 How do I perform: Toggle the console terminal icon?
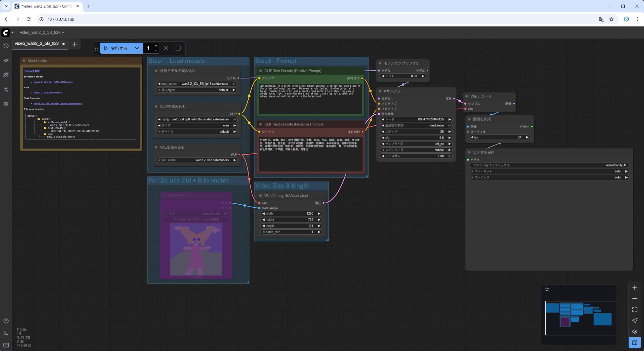[6, 333]
